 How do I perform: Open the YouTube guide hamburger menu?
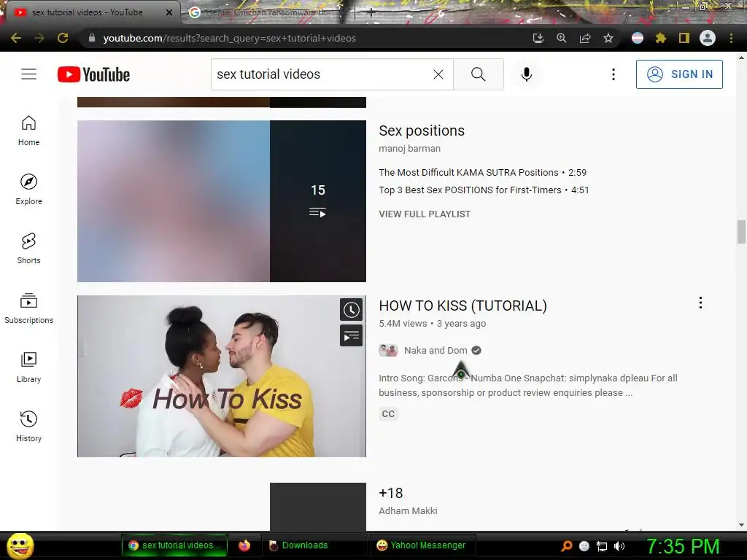[x=28, y=74]
